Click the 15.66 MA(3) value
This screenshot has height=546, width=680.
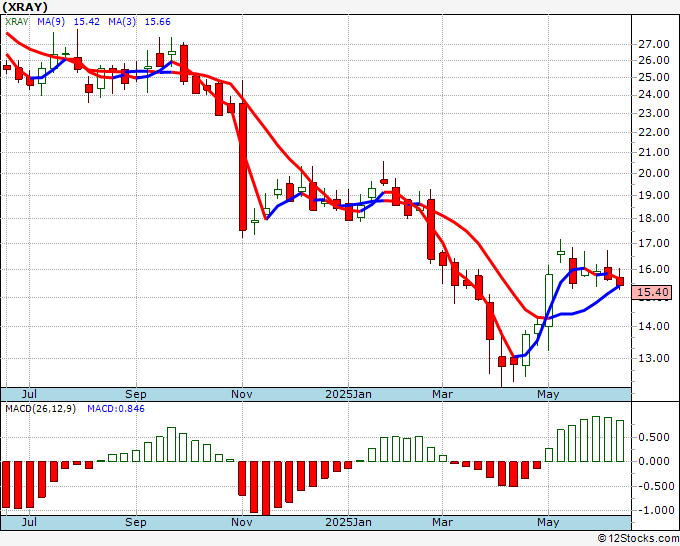157,22
